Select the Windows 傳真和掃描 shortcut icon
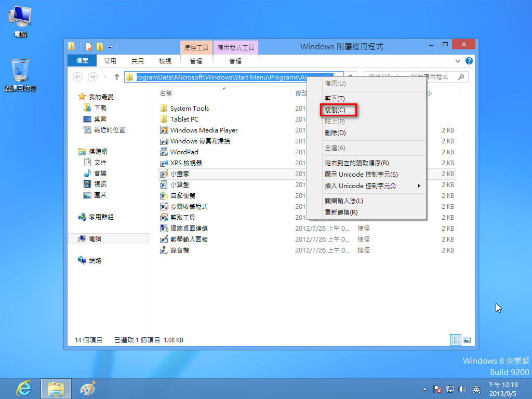The height and width of the screenshot is (399, 532). coord(164,141)
